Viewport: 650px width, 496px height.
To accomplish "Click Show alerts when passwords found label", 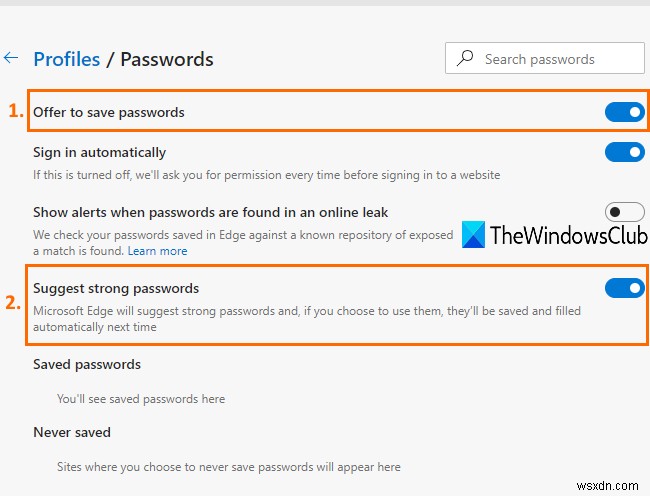I will [210, 212].
